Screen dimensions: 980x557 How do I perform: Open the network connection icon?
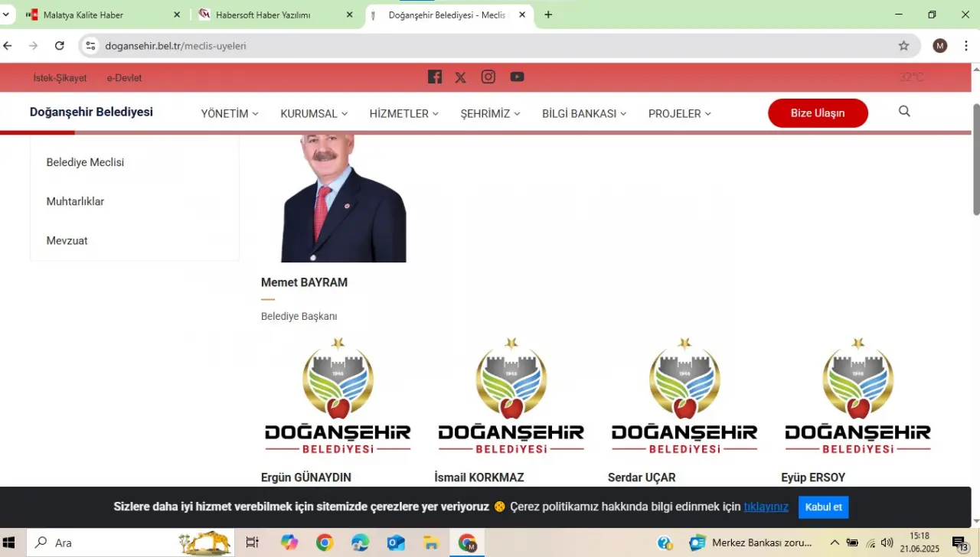[x=870, y=542]
